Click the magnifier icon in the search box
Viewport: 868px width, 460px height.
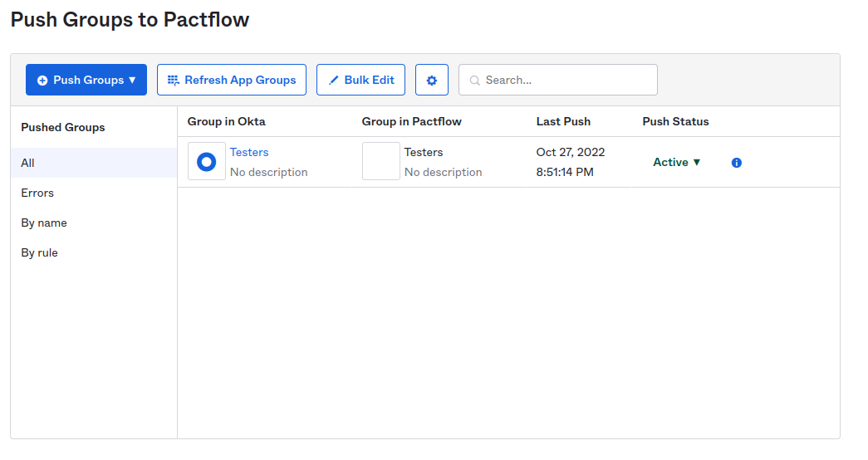475,81
